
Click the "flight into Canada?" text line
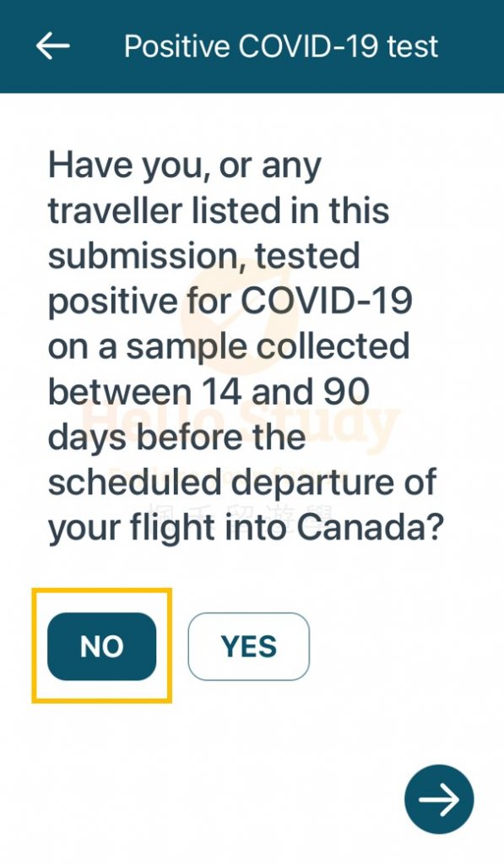(287, 528)
